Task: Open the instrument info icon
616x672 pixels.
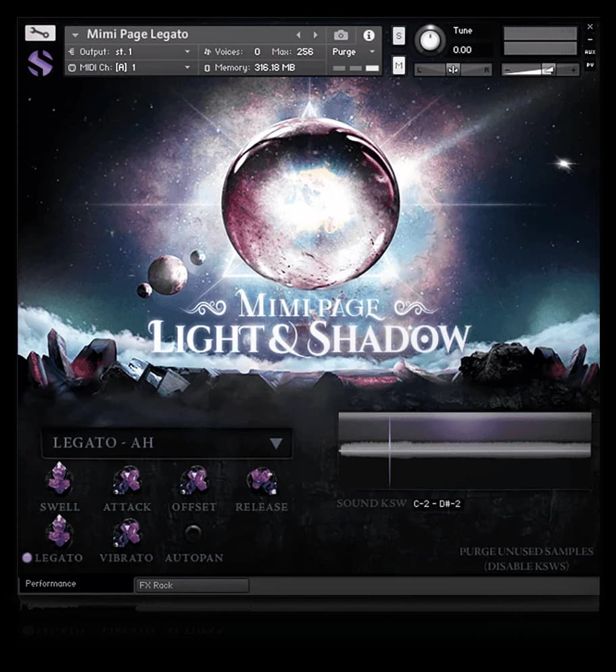Action: coord(369,34)
